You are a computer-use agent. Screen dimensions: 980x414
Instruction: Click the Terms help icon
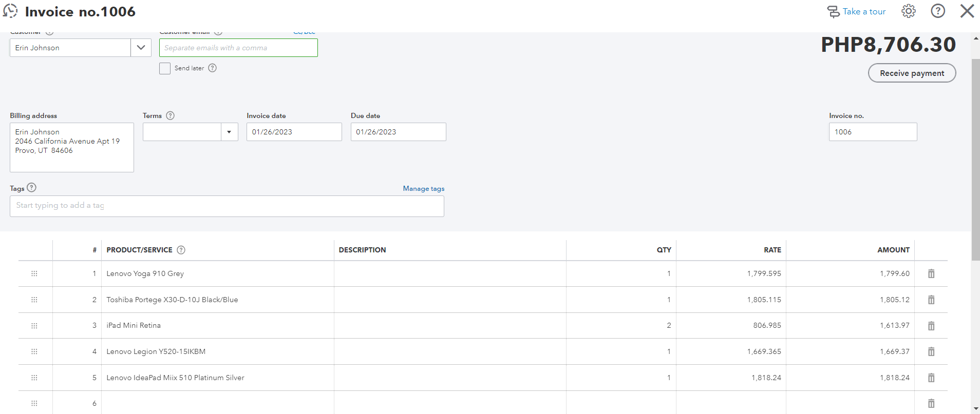170,116
